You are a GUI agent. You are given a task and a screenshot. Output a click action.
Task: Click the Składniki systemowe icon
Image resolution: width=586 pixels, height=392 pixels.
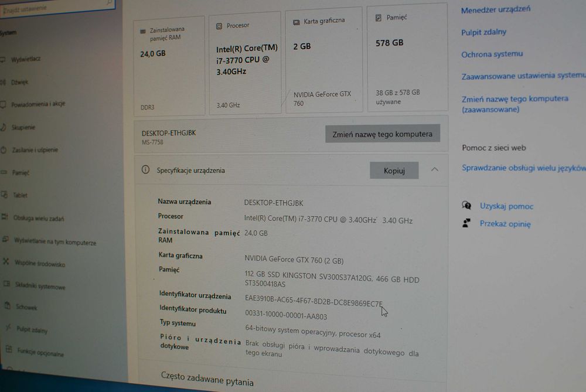coord(6,284)
